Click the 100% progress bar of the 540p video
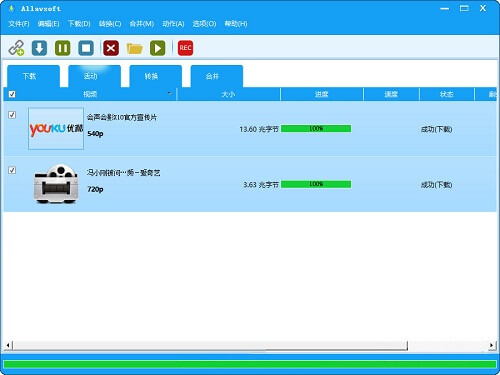 coord(316,129)
